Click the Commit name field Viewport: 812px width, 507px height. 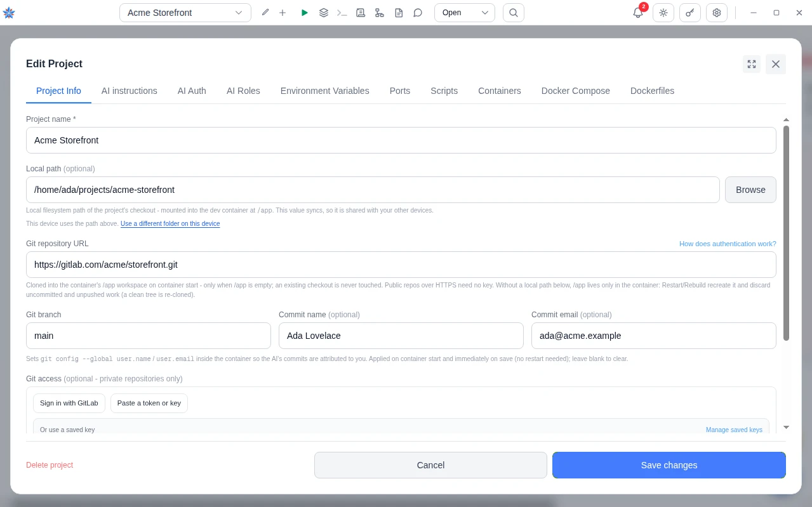[x=401, y=336]
